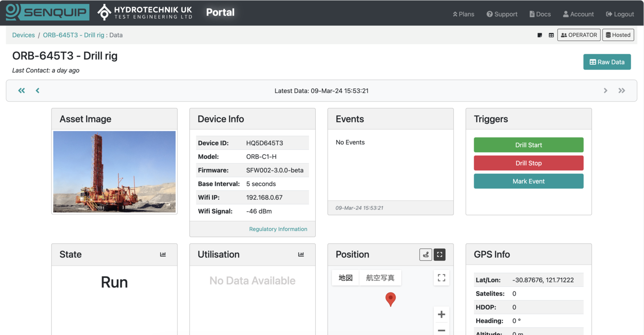Open the sticky note icon in breadcrumb bar
644x335 pixels.
[540, 35]
